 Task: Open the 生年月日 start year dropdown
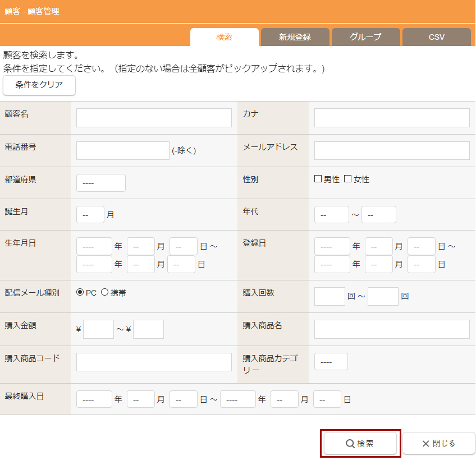click(x=94, y=246)
